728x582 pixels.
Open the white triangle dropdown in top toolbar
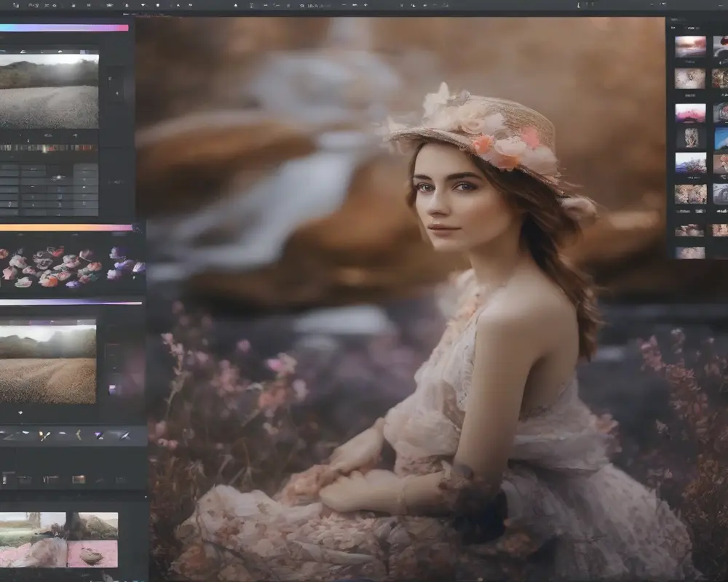coord(143,5)
